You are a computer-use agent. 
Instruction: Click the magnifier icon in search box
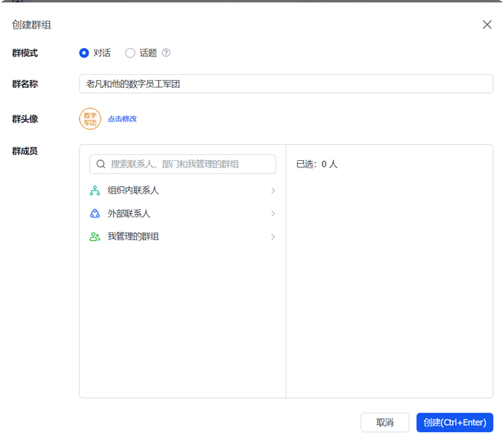[101, 164]
